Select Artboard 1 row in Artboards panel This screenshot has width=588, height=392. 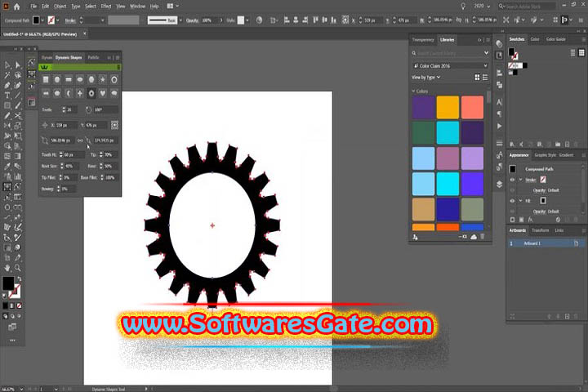546,243
